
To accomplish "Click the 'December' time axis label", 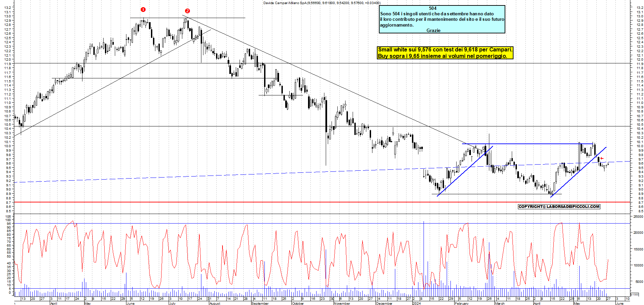I will tap(384, 303).
